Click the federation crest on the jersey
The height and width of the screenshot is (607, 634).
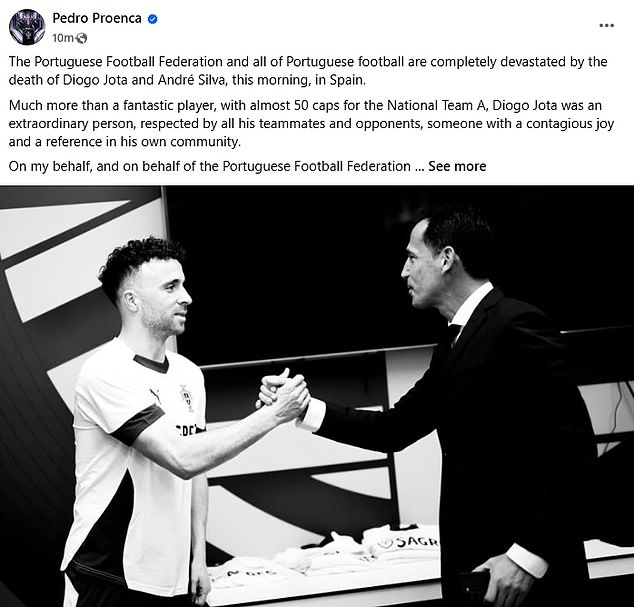pos(187,398)
